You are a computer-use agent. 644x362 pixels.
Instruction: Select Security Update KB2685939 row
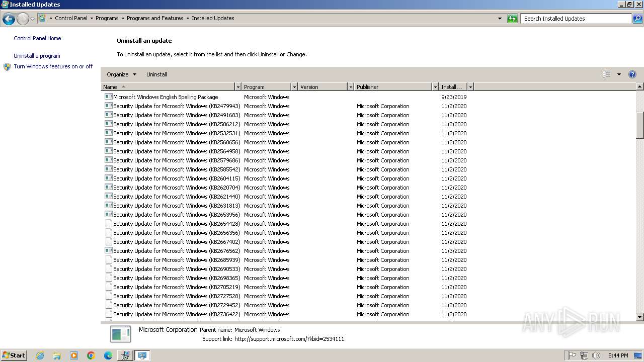click(x=286, y=260)
